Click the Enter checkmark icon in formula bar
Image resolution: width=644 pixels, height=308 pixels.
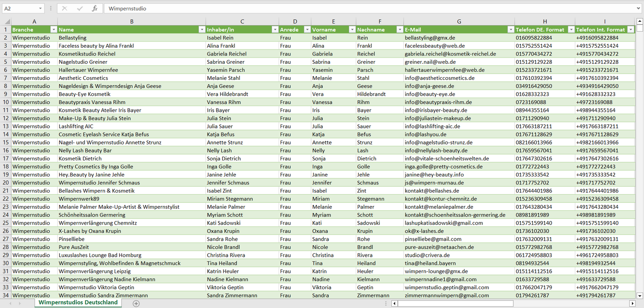pyautogui.click(x=80, y=8)
